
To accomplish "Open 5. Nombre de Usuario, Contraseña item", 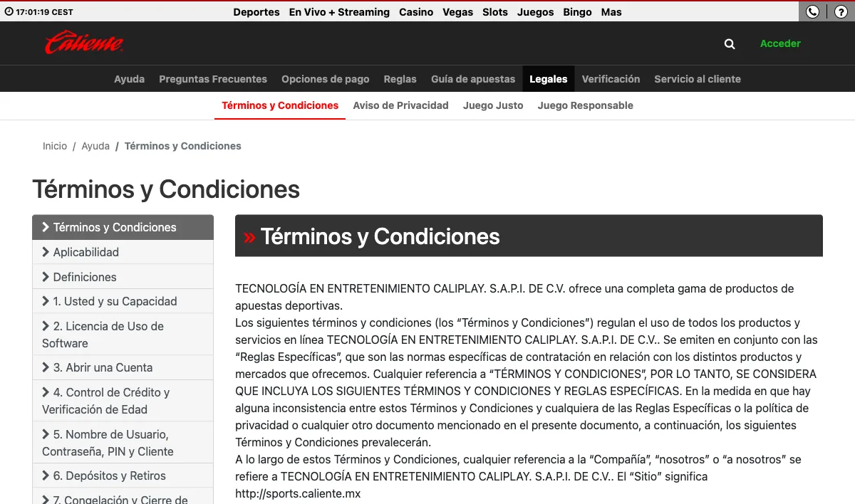I will [x=123, y=443].
